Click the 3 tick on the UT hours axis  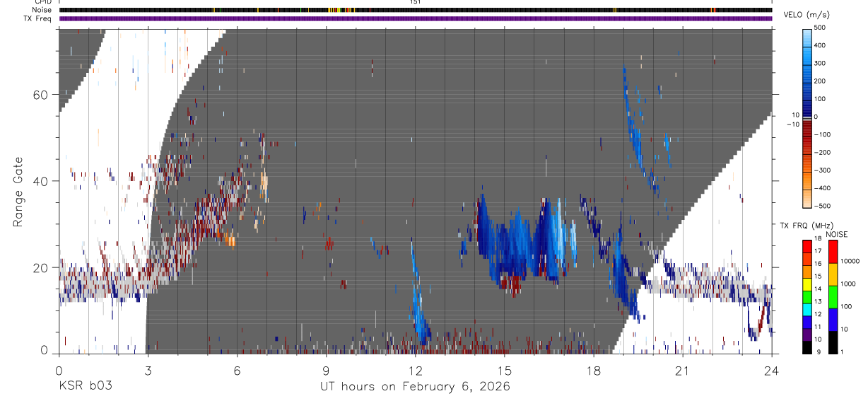click(x=148, y=370)
